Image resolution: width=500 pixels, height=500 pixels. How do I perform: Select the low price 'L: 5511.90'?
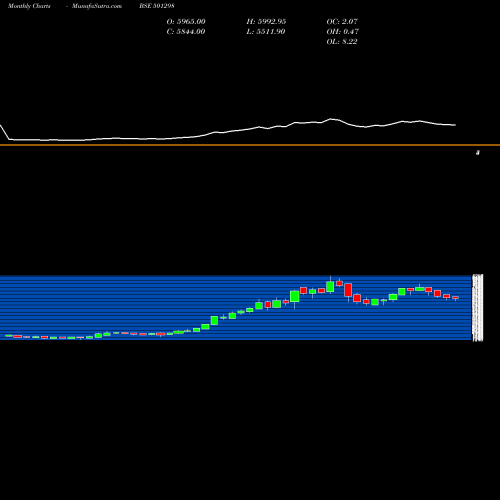tap(266, 31)
